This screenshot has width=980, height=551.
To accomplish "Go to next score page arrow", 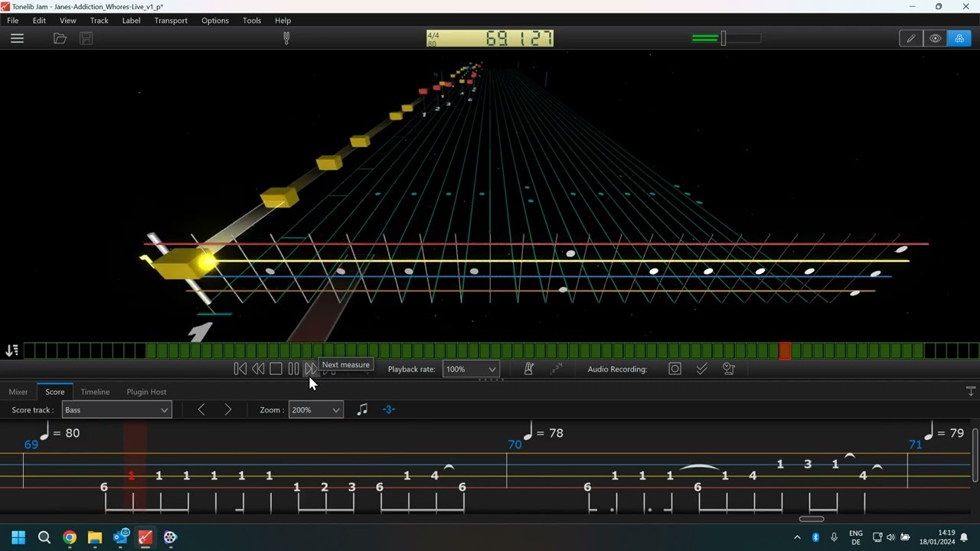I will pos(227,410).
